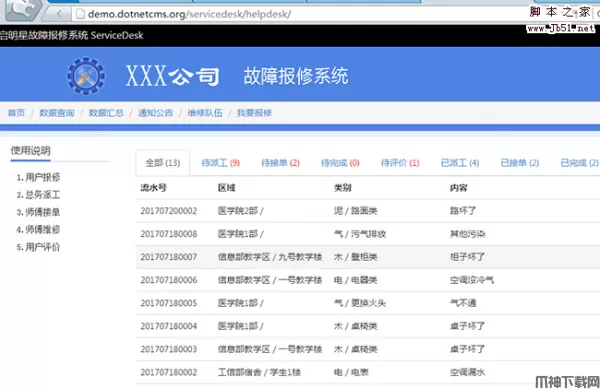Screen dimensions: 600x389
Task: Click category cell 电 / 电表
Action: [x=351, y=372]
